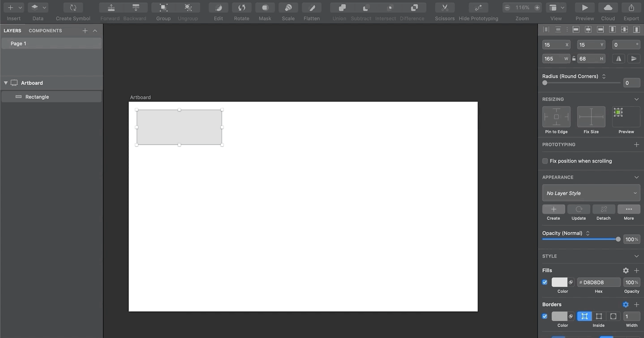Click the Hide Prototyping button
Image resolution: width=644 pixels, height=338 pixels.
[x=477, y=8]
